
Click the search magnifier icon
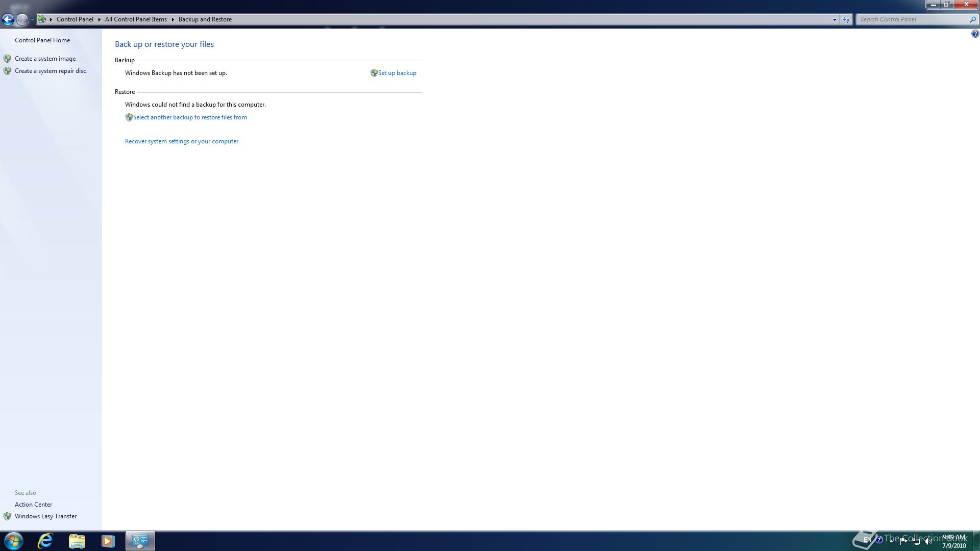point(973,19)
